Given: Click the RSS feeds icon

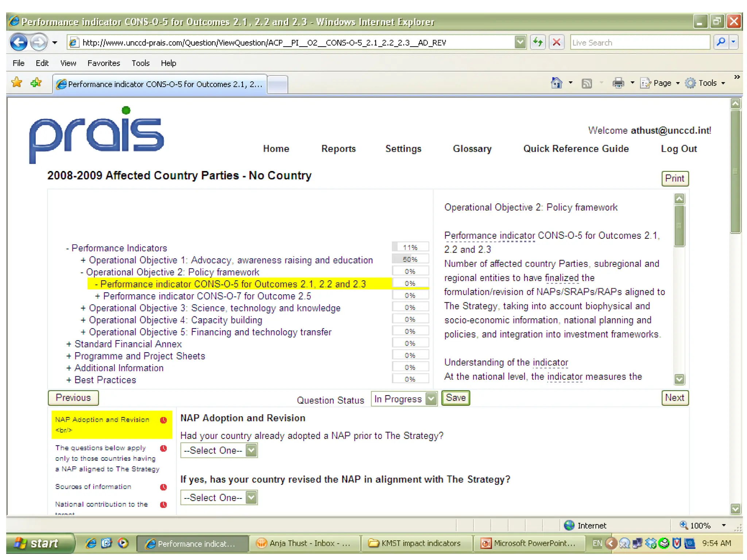Looking at the screenshot, I should click(x=587, y=83).
